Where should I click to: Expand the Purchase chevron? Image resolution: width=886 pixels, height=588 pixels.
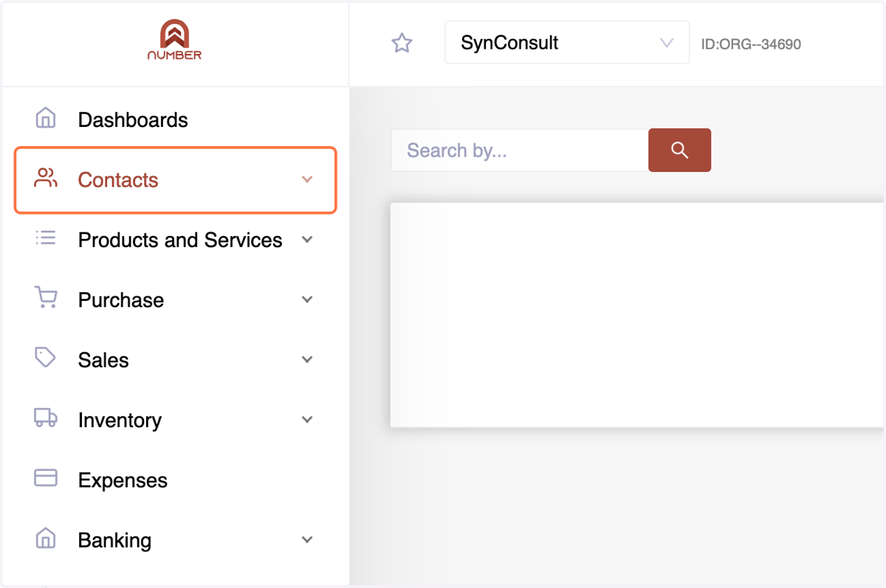click(x=308, y=300)
